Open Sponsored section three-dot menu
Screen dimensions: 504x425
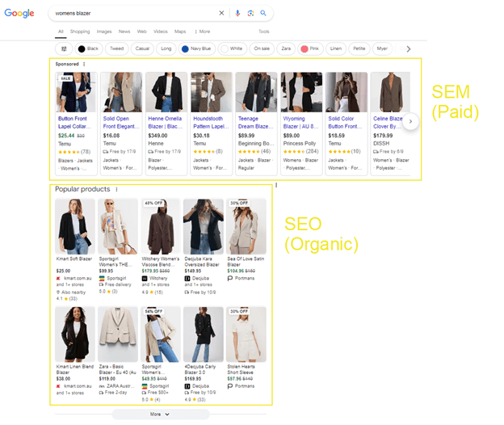pyautogui.click(x=84, y=64)
